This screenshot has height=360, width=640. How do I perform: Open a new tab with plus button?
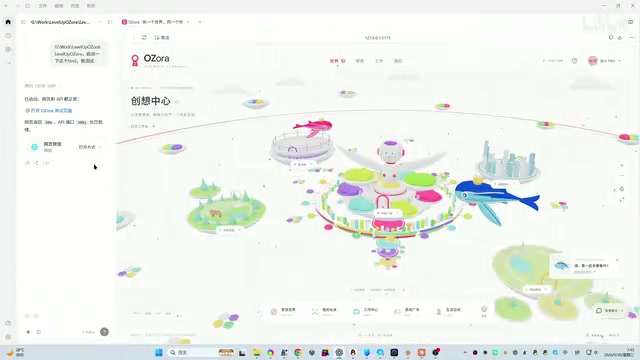coord(200,22)
